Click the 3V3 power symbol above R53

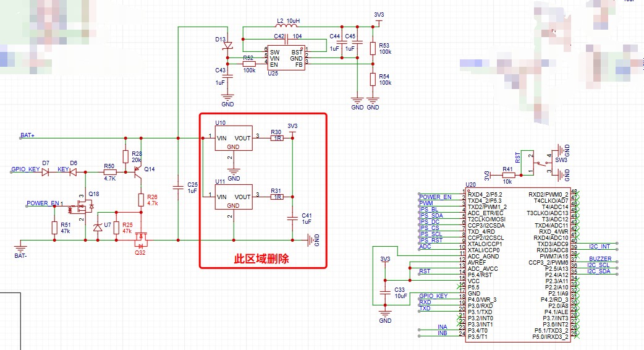click(379, 18)
